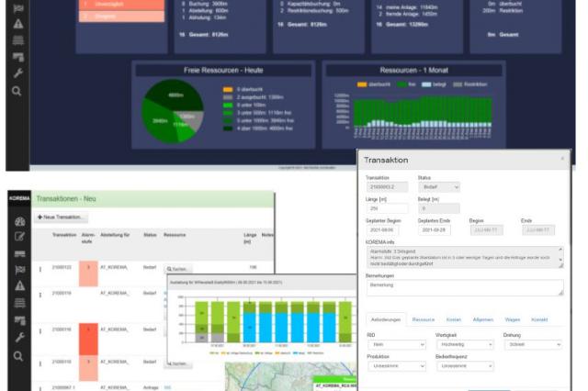This screenshot has height=391, width=588.
Task: Open the Status dropdown showing Bedarf
Action: 438,186
